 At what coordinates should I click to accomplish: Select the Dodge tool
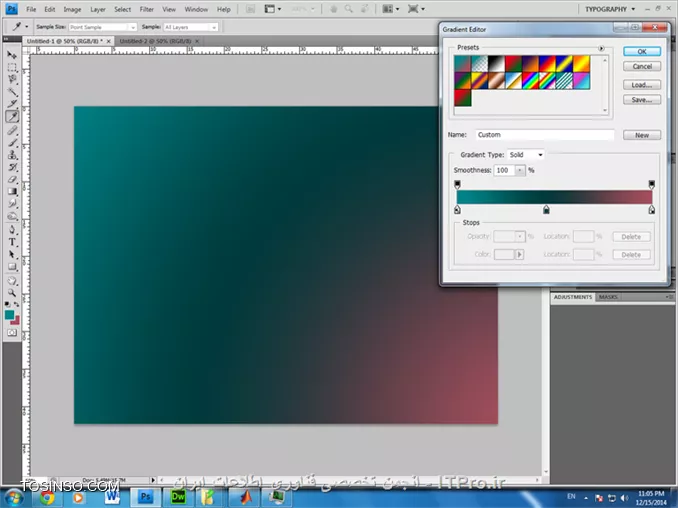point(12,216)
